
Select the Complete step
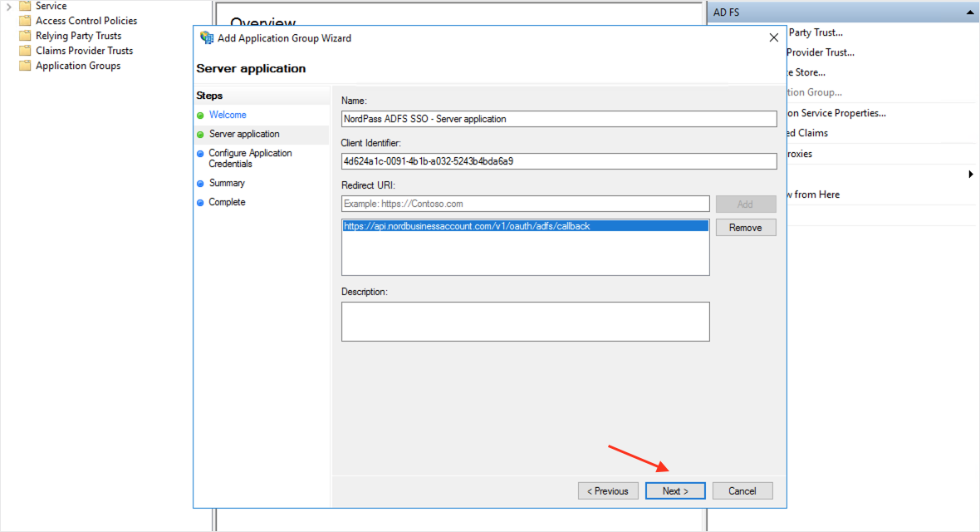[227, 202]
